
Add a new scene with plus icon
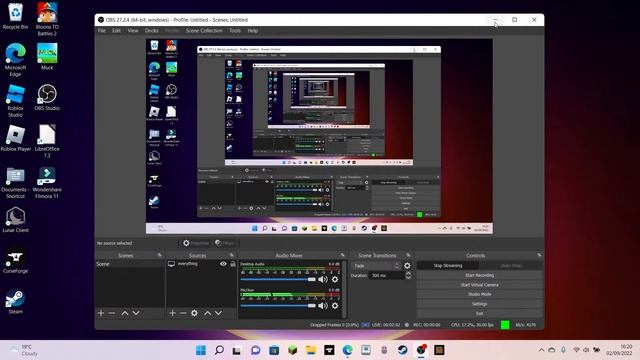(101, 313)
